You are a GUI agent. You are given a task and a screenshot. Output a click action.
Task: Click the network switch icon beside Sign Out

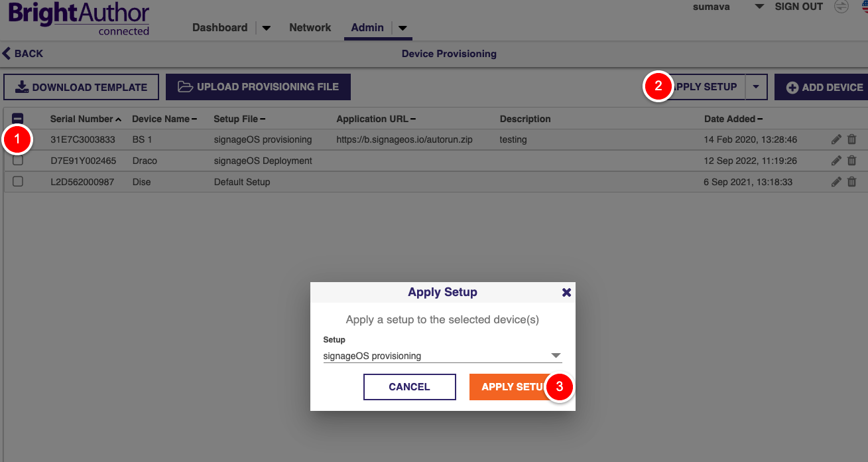tap(841, 7)
